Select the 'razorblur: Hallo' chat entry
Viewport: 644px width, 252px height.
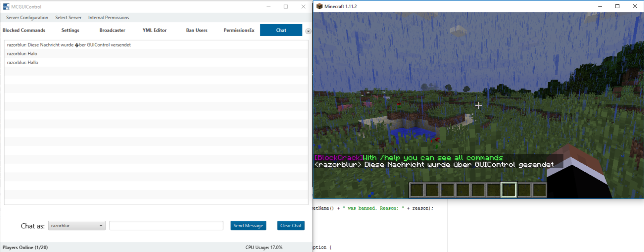point(23,63)
